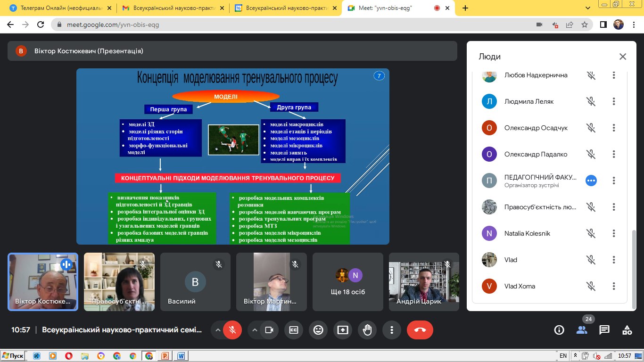The image size is (644, 362).
Task: Click the raise hand icon
Action: pos(367,330)
